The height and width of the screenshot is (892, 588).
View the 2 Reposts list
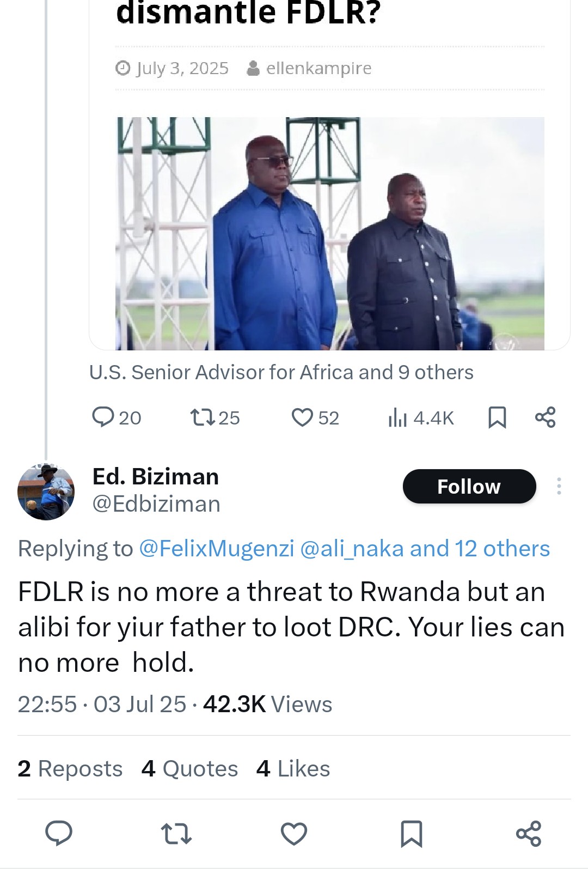coord(70,768)
